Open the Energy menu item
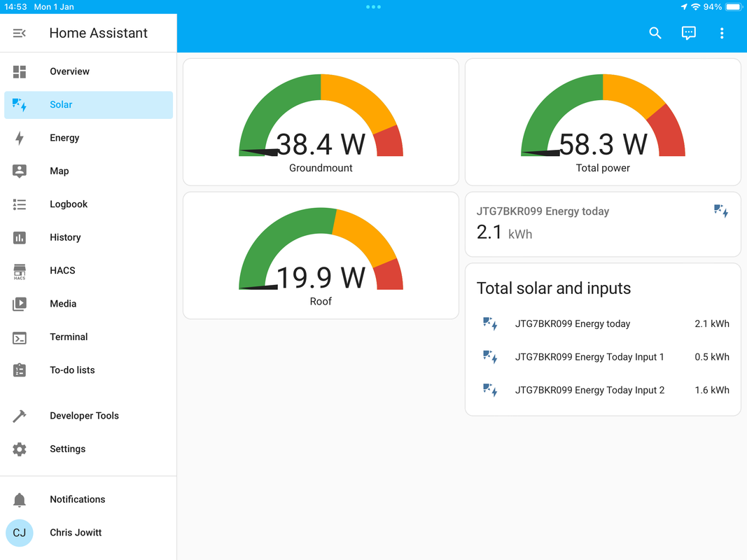 pyautogui.click(x=89, y=138)
